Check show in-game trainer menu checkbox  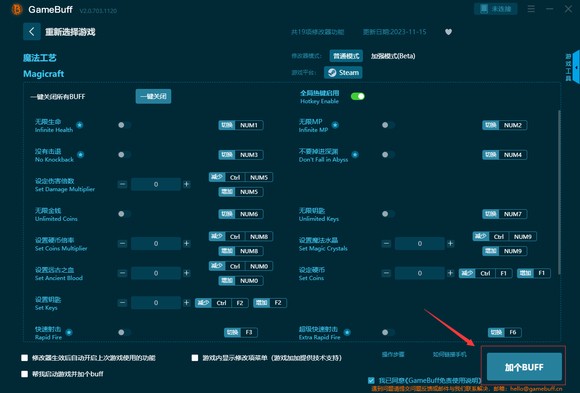tap(195, 358)
